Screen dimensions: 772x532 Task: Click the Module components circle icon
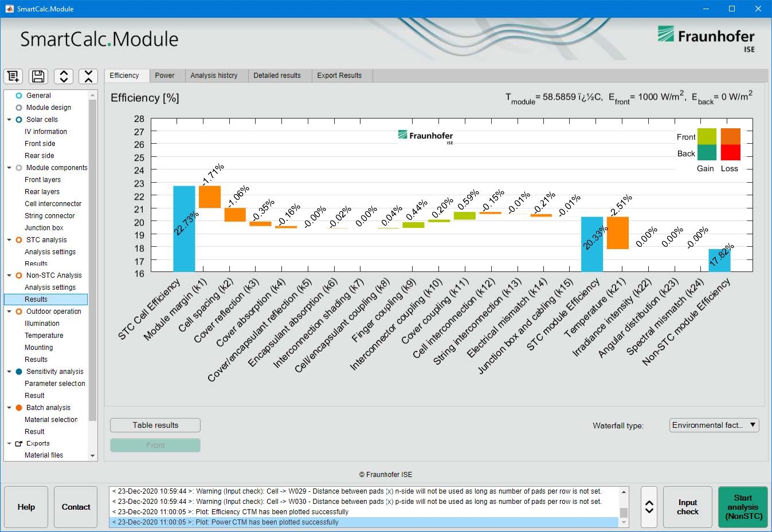coord(19,168)
